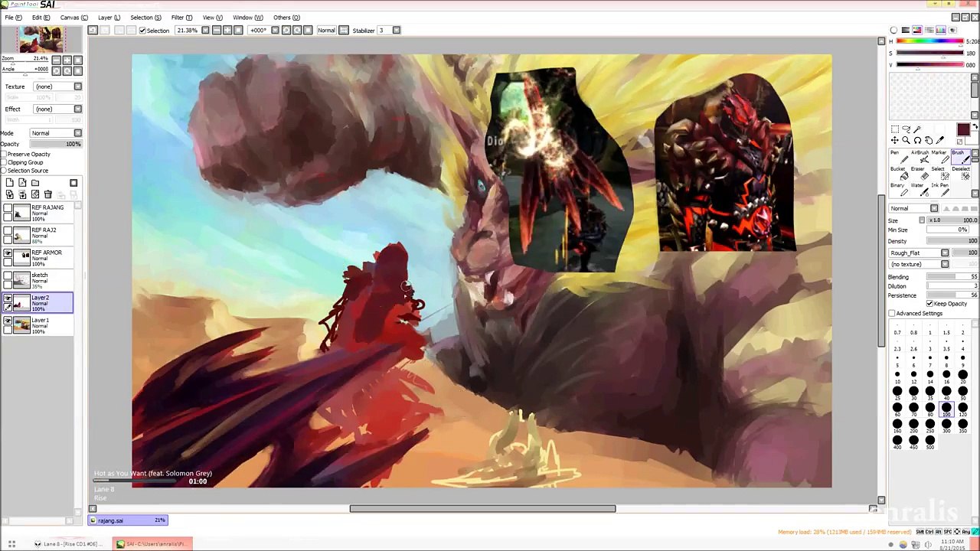Create a new layer folder
This screenshot has width=980, height=551.
click(35, 183)
